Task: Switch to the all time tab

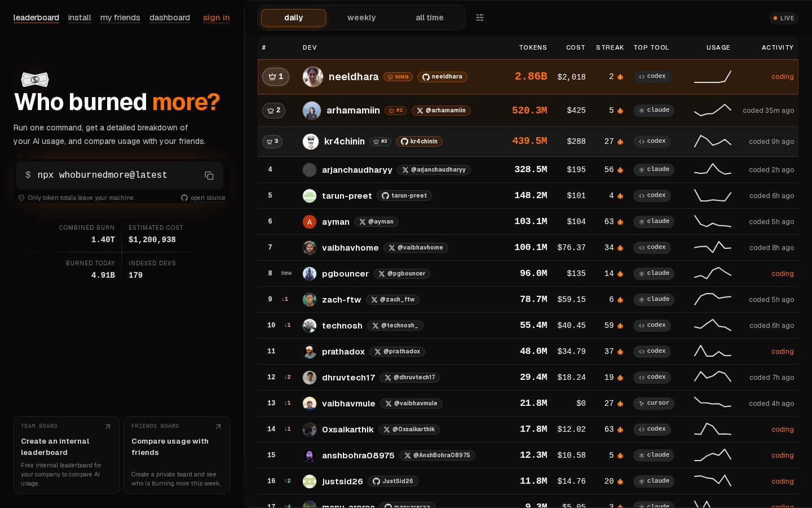Action: point(430,18)
